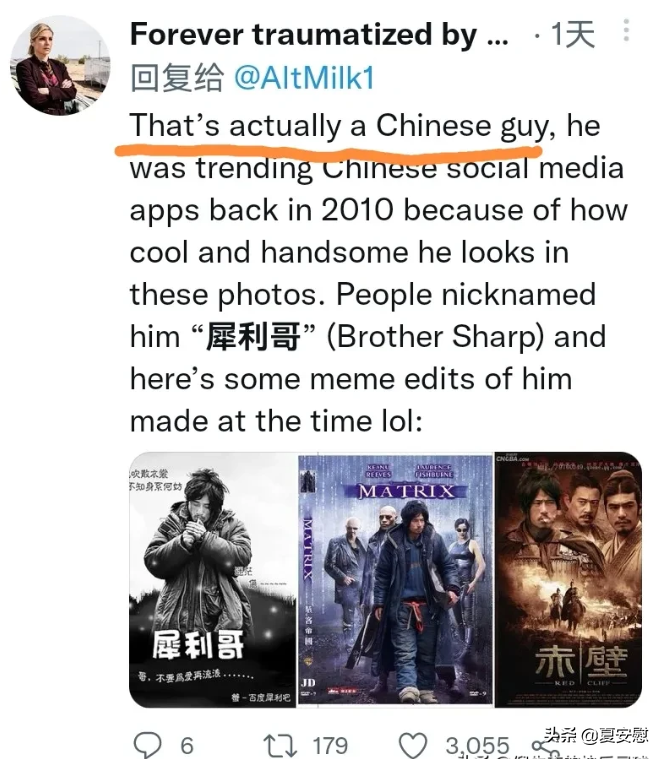The height and width of the screenshot is (759, 664).
Task: Click the reply speech bubble icon
Action: [147, 745]
